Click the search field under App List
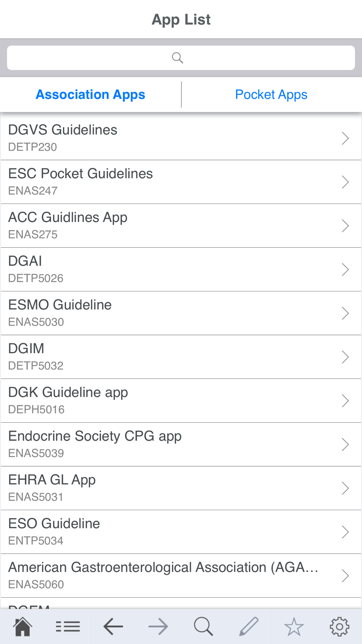The height and width of the screenshot is (644, 362). pos(181,58)
